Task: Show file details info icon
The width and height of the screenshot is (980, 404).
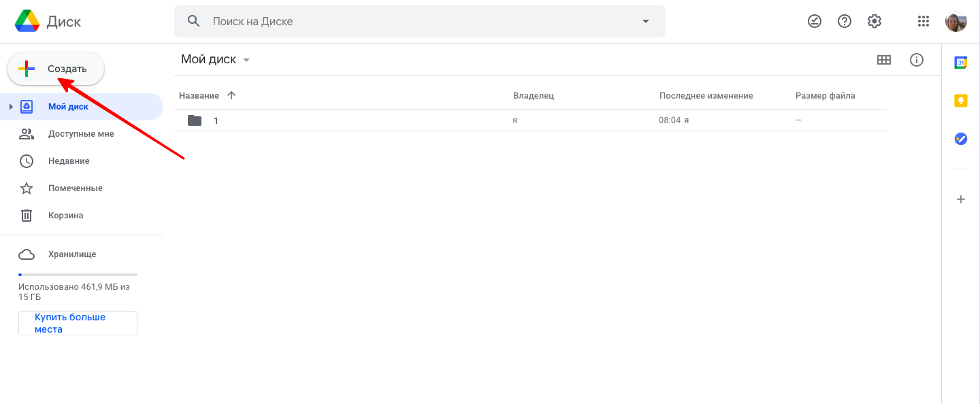Action: coord(917,60)
